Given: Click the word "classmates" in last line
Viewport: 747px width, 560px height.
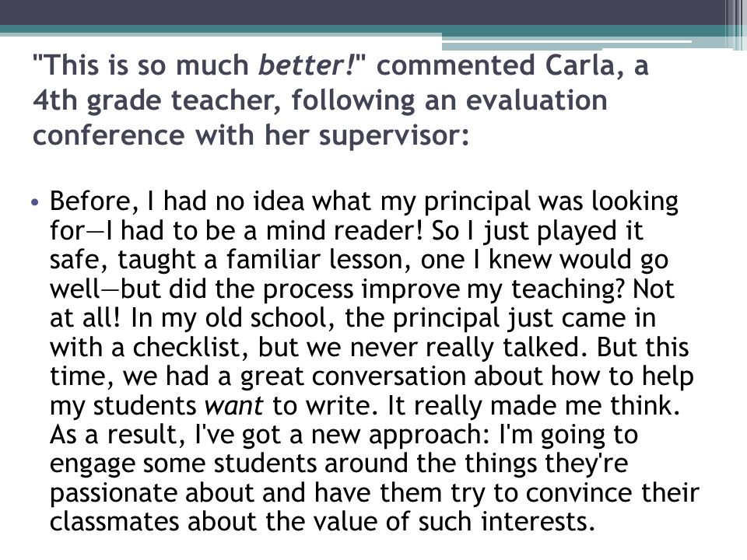Looking at the screenshot, I should point(114,521).
